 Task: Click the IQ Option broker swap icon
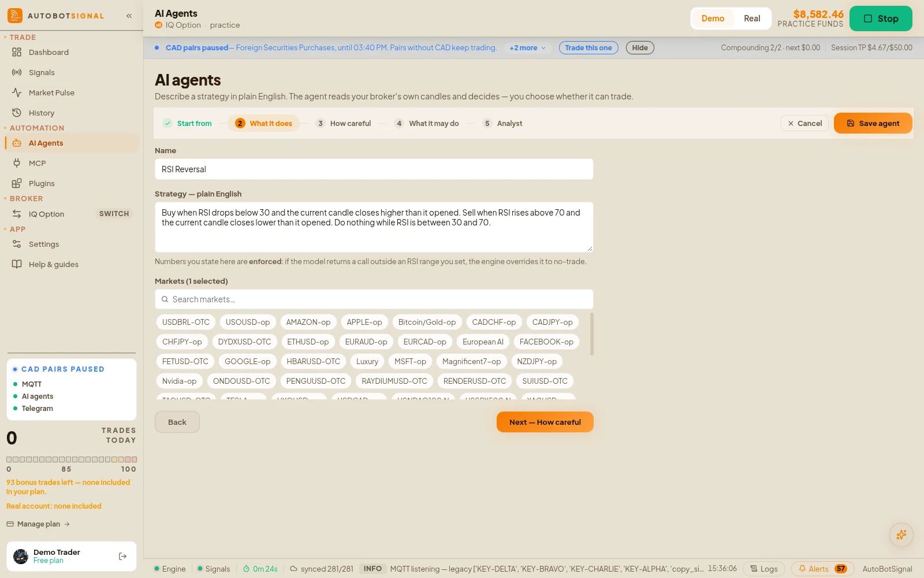click(x=17, y=214)
